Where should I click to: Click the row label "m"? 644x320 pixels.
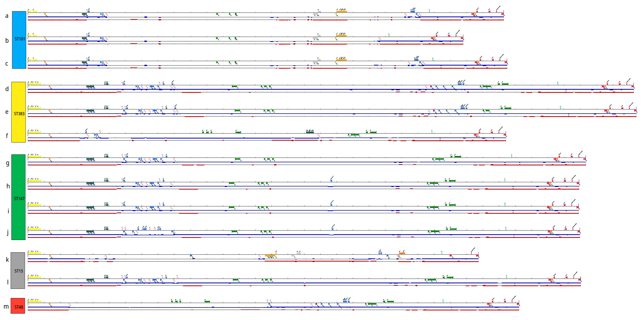6,307
